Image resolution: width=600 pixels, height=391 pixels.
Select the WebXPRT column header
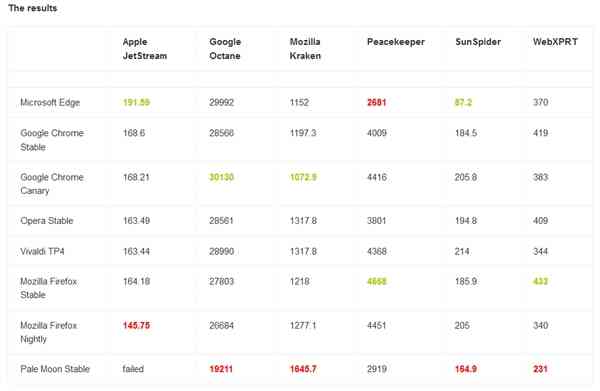pyautogui.click(x=555, y=42)
